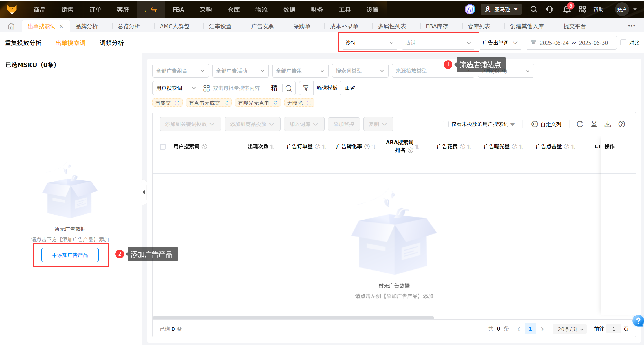Open the notification bell icon
This screenshot has height=345, width=644.
567,10
